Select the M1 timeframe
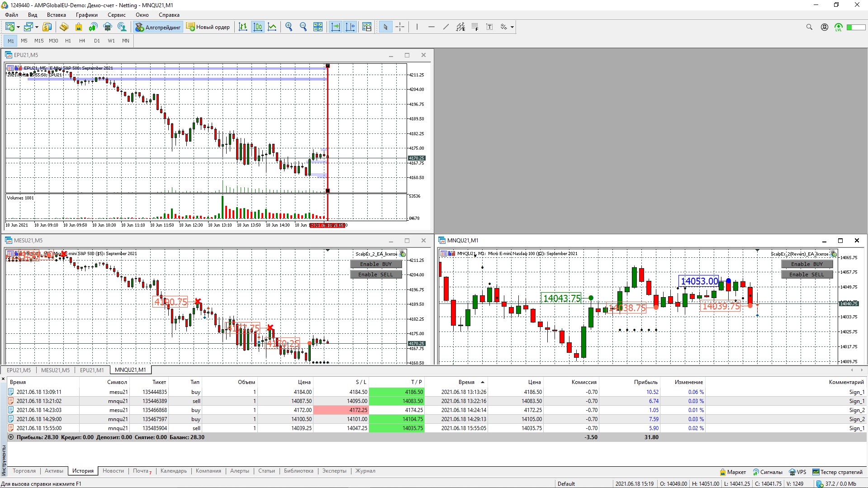Screen dimensions: 868x488 pyautogui.click(x=11, y=41)
